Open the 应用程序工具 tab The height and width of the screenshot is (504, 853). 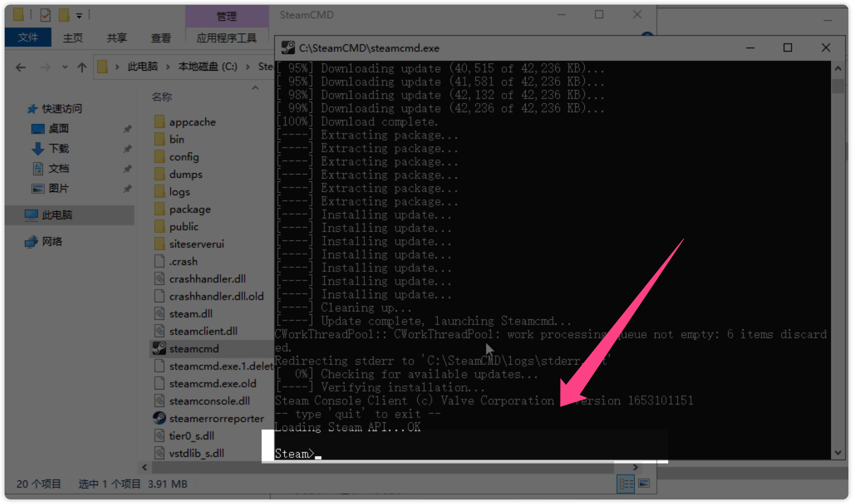(227, 38)
